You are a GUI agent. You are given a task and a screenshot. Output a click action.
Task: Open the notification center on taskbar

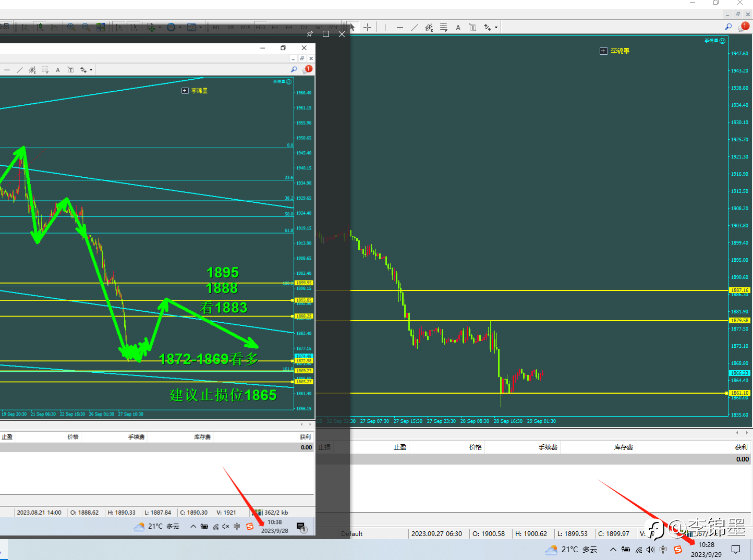[736, 550]
